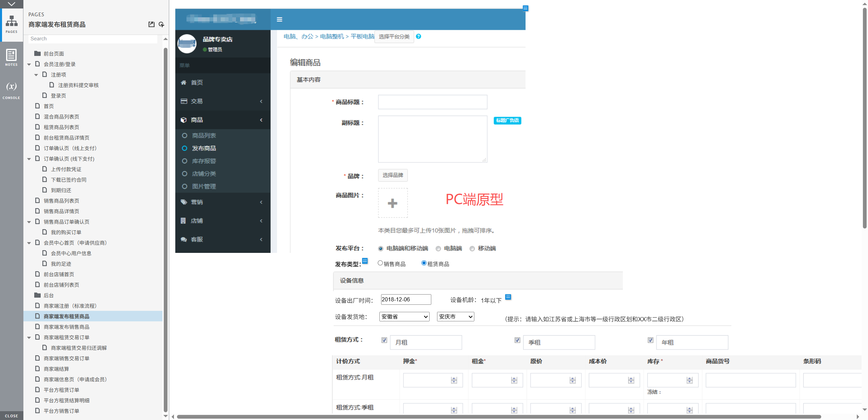Collapse the 会员注册/登录 tree node

(29, 64)
